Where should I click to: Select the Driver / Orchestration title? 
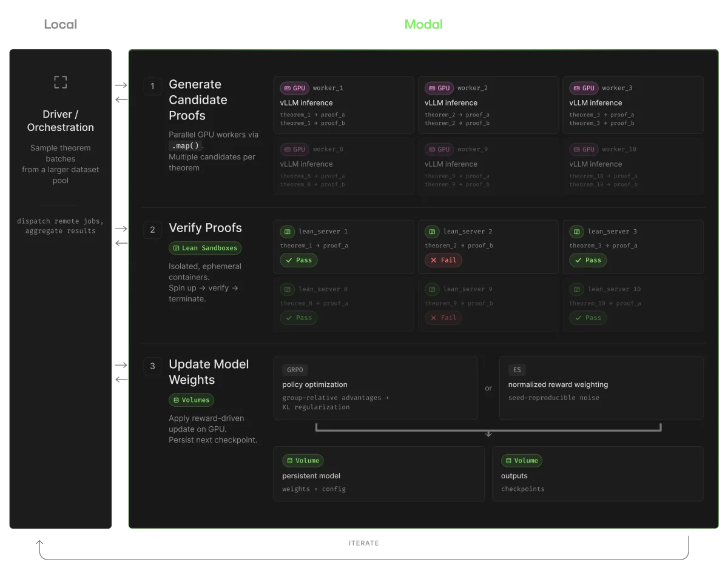tap(61, 121)
